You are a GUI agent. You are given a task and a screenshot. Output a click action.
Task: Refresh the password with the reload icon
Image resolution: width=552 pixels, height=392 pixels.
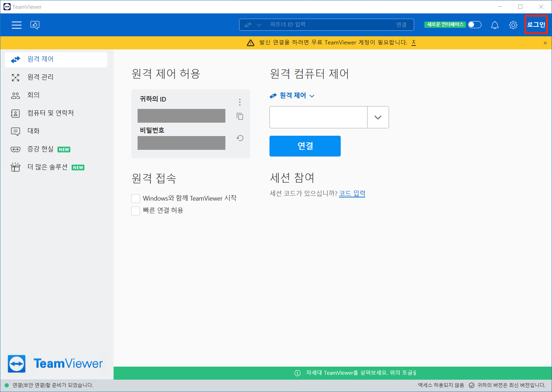(240, 138)
